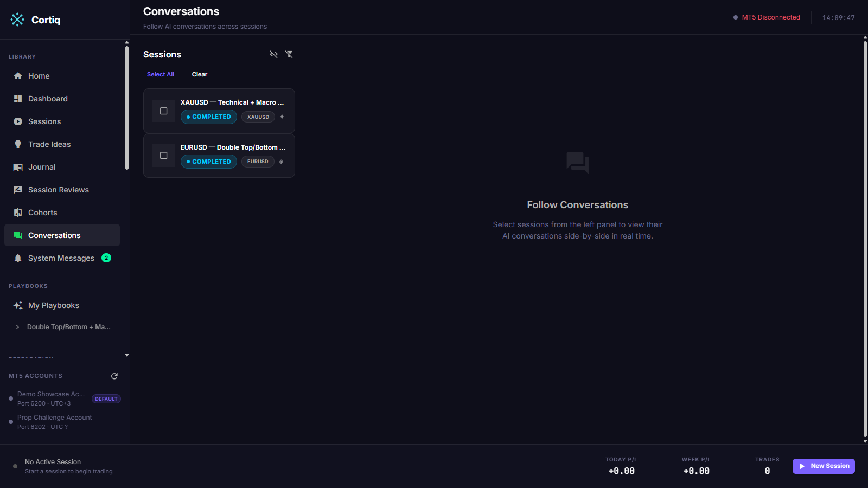Viewport: 868px width, 488px height.
Task: Click the DEFAULT badge on the Demo account
Action: coord(106,399)
